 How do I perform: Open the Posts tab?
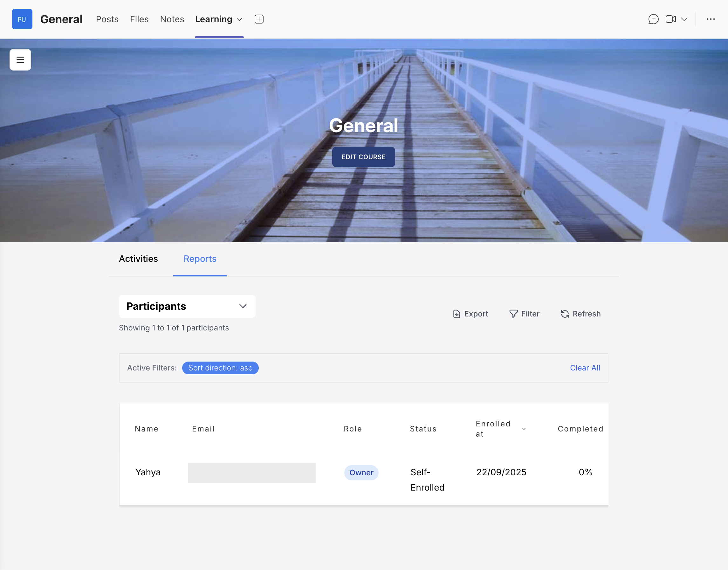coord(107,19)
